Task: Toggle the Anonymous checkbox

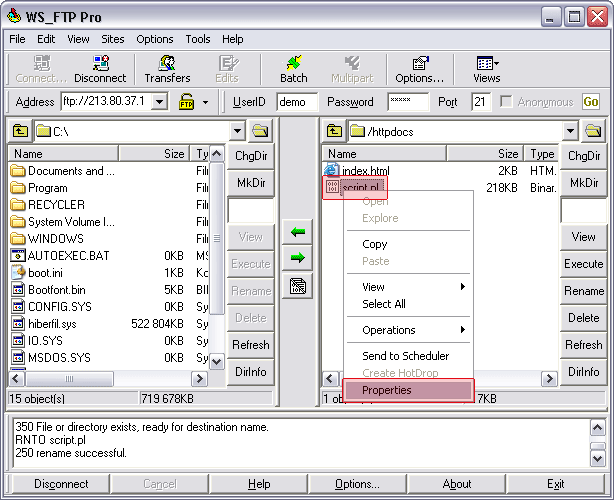Action: (507, 102)
